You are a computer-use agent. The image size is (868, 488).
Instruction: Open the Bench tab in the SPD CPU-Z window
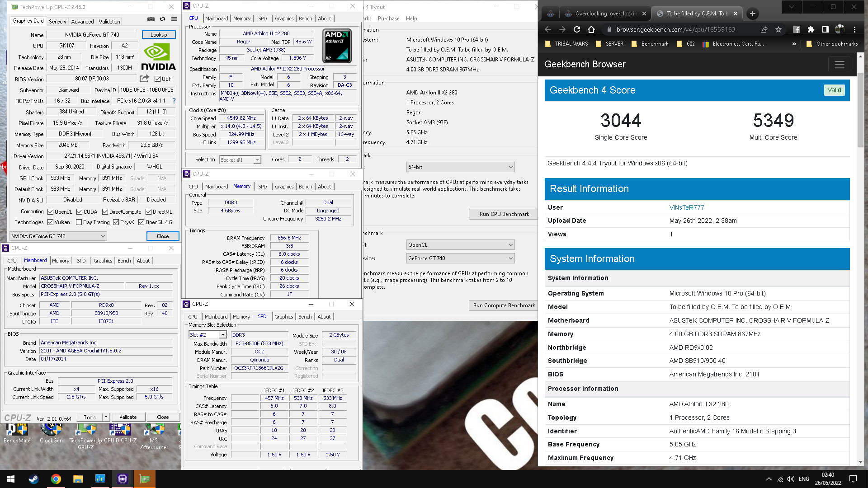pos(305,317)
